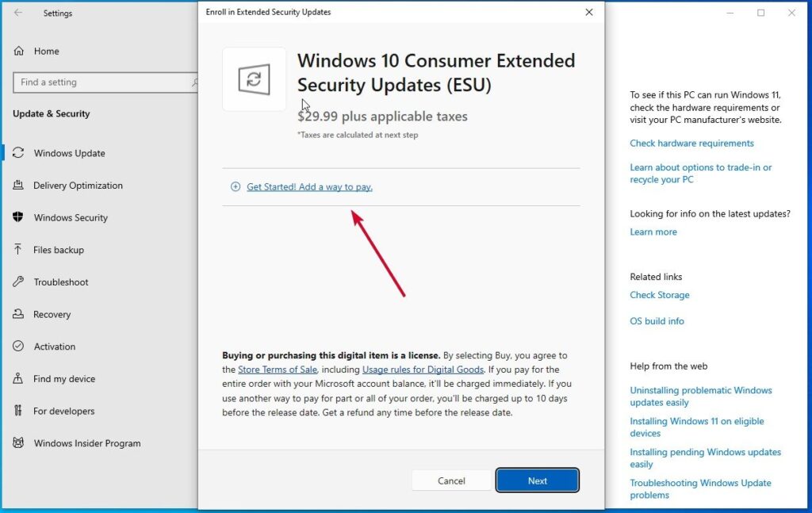Screen dimensions: 812x513
Task: Open the Troubleshoot wrench icon
Action: point(17,282)
